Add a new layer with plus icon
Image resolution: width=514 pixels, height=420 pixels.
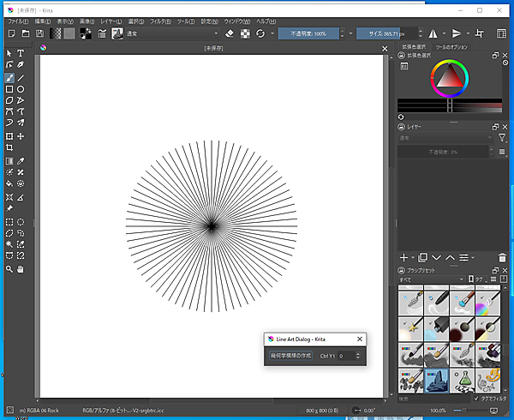[404, 257]
